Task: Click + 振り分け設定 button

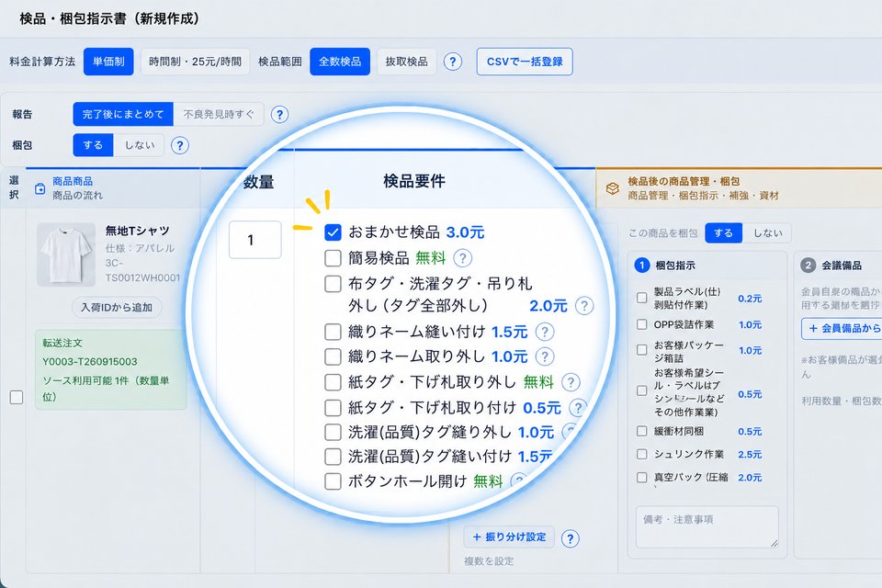Action: [x=509, y=537]
